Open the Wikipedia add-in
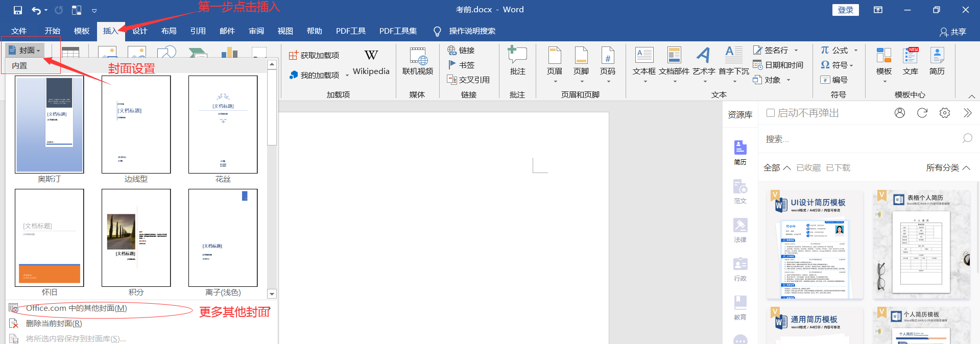 [371, 63]
